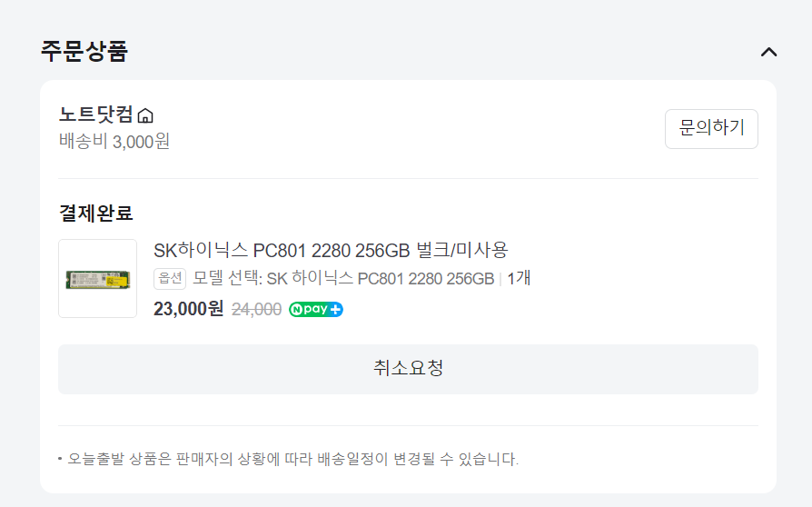This screenshot has height=507, width=812.
Task: Click the 결제완료 payment status label
Action: click(95, 213)
